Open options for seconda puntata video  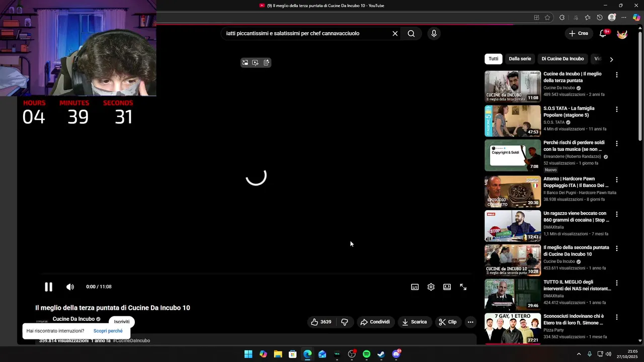pos(617,248)
